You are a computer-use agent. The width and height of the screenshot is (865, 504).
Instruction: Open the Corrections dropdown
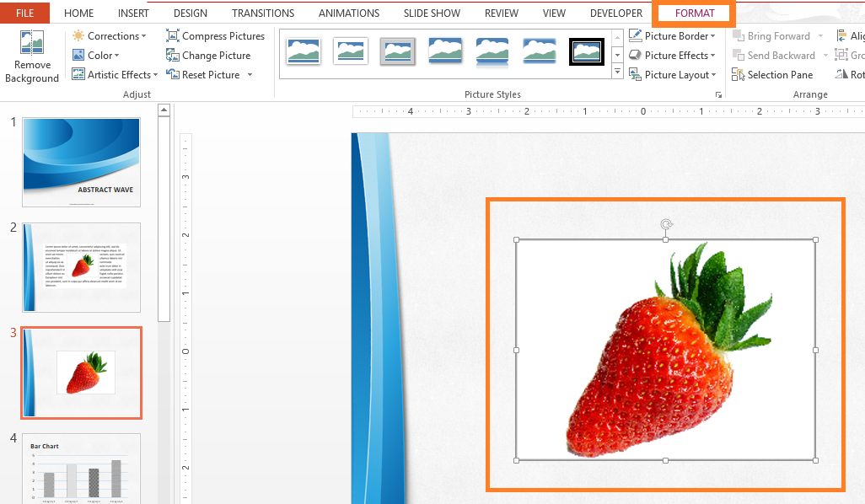pyautogui.click(x=110, y=35)
